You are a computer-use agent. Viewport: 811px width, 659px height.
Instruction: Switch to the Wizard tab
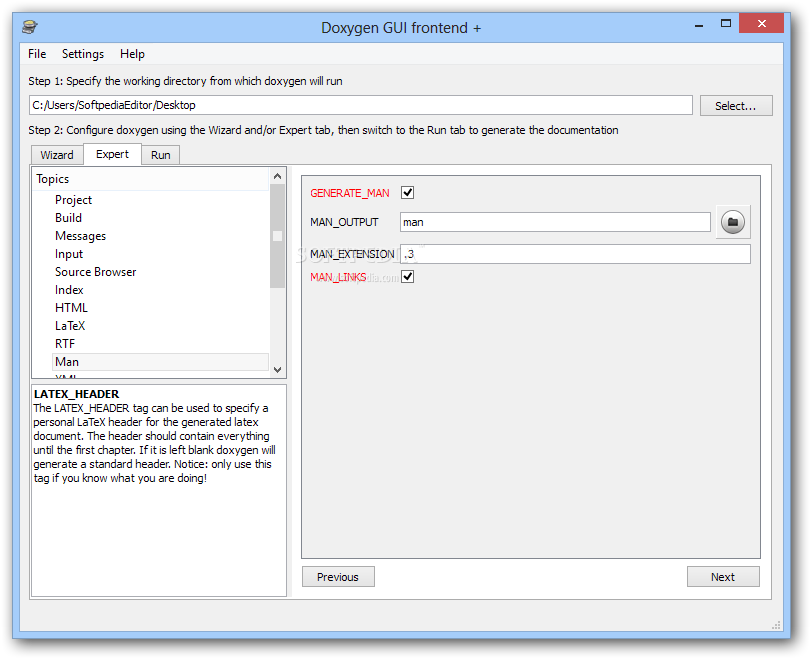click(57, 155)
